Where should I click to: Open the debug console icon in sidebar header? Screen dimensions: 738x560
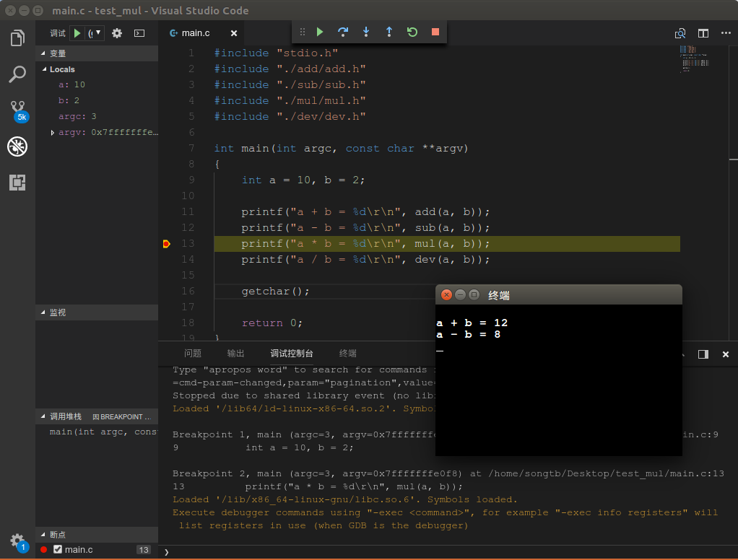139,33
